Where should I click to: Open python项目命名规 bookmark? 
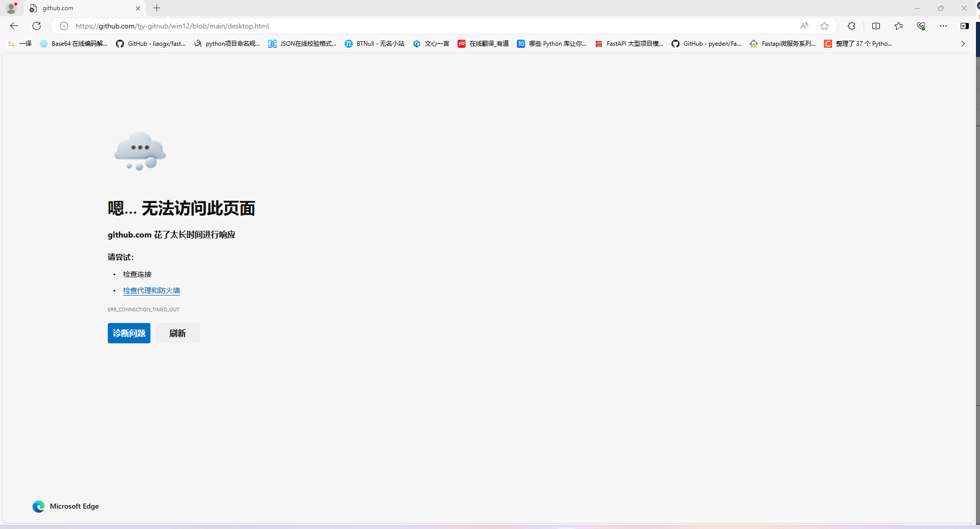[227, 44]
